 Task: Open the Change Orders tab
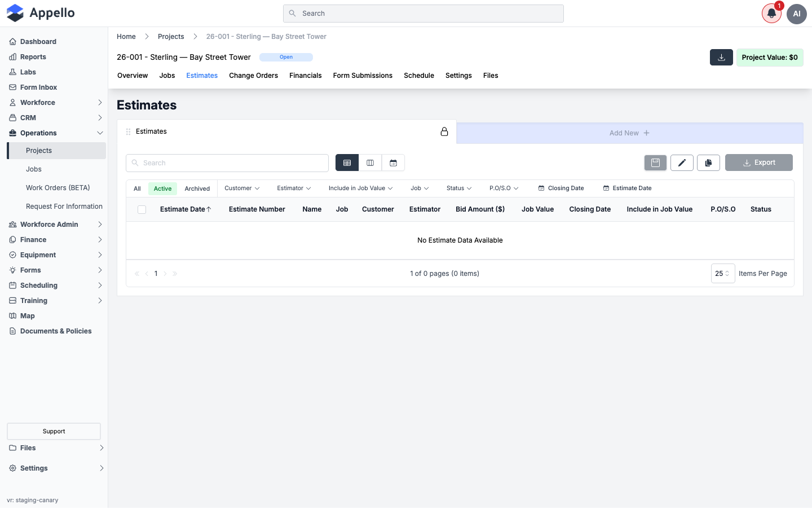[x=253, y=76]
